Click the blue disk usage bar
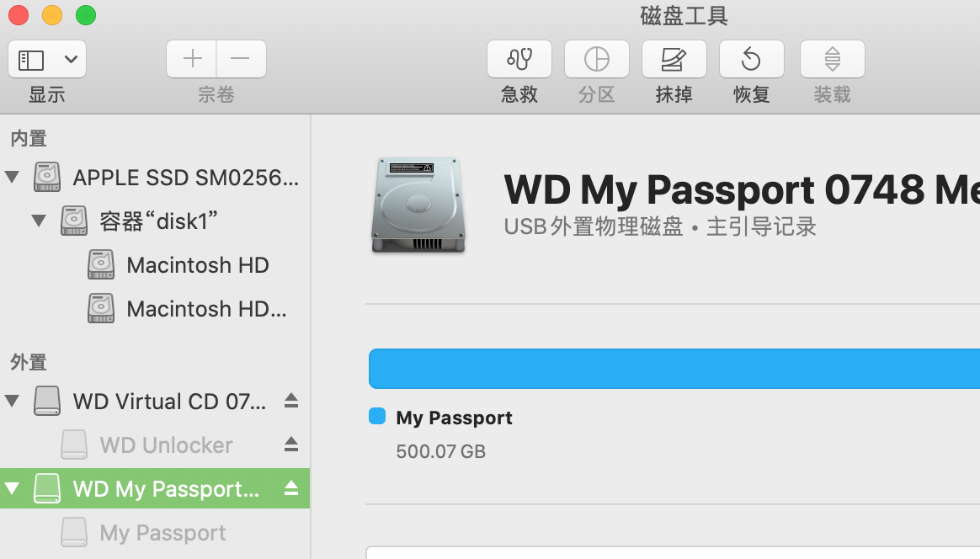The height and width of the screenshot is (559, 980). pyautogui.click(x=674, y=369)
